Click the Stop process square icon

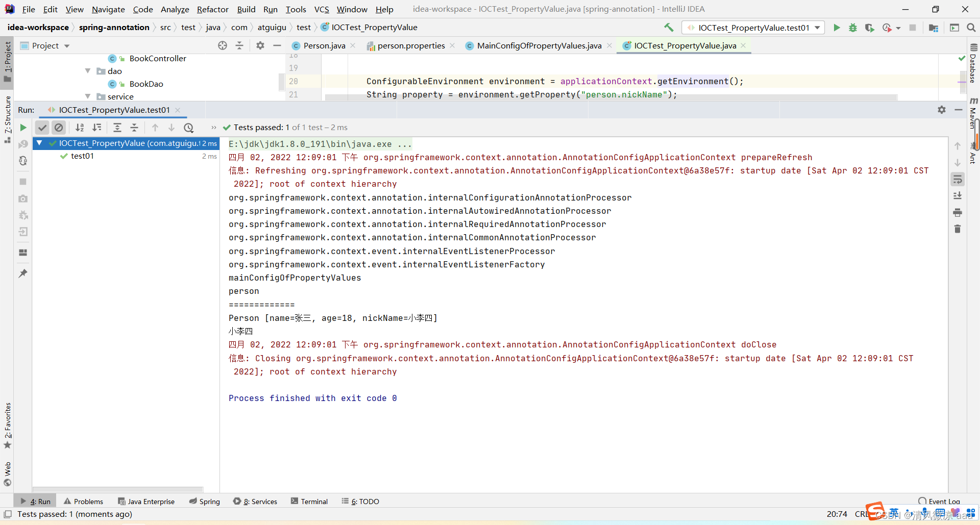[x=23, y=182]
